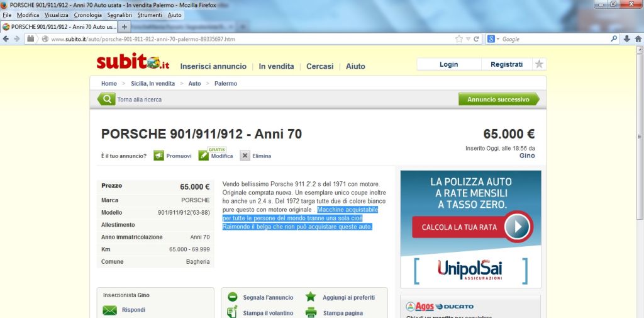644x318 pixels.
Task: Open the Visualizza menu
Action: pos(57,15)
